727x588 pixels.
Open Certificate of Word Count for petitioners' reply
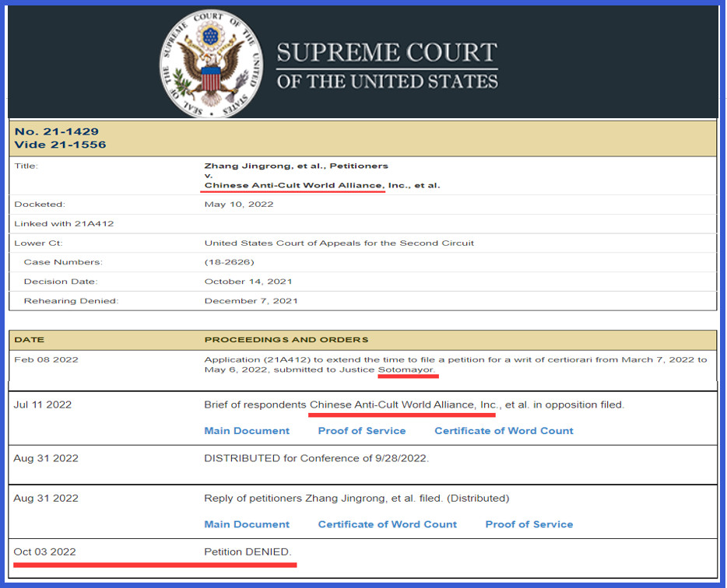387,524
